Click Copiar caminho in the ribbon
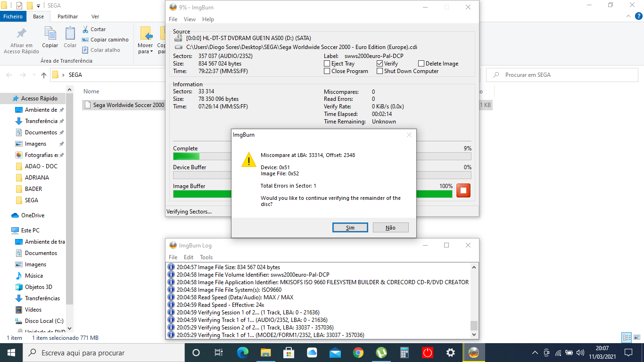Screen dimensions: 644x362 coord(105,40)
